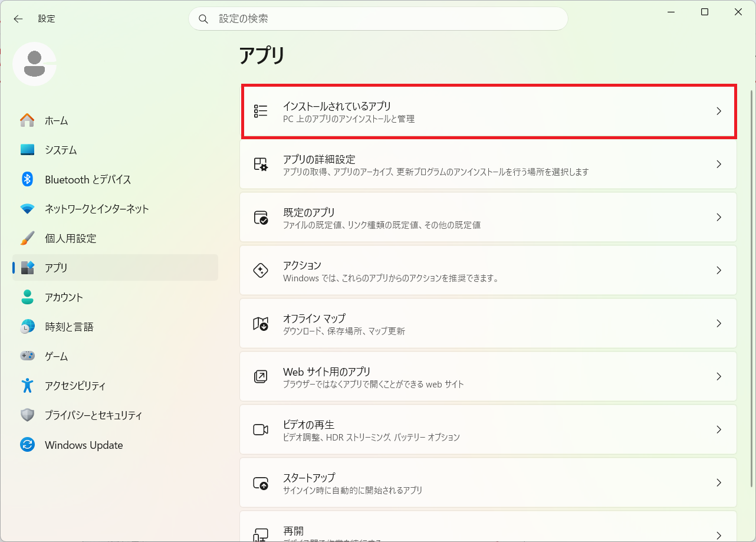Click the オフライン マップ map icon
The height and width of the screenshot is (542, 756).
[261, 323]
